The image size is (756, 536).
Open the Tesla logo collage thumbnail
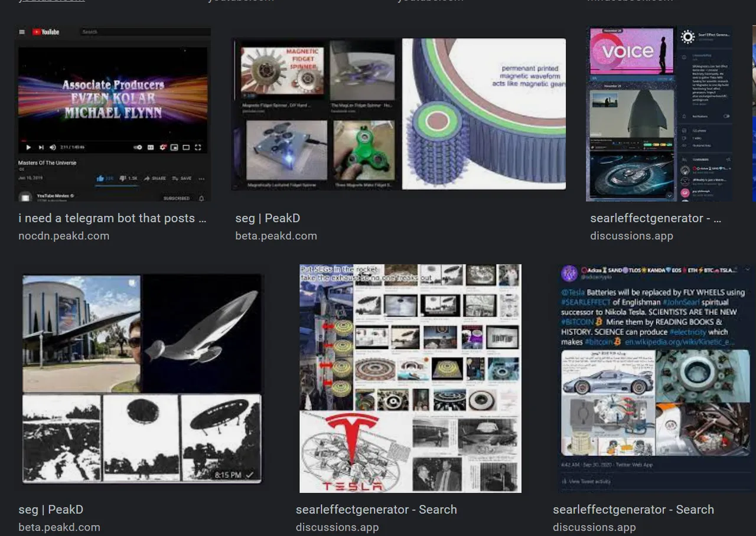pos(410,378)
